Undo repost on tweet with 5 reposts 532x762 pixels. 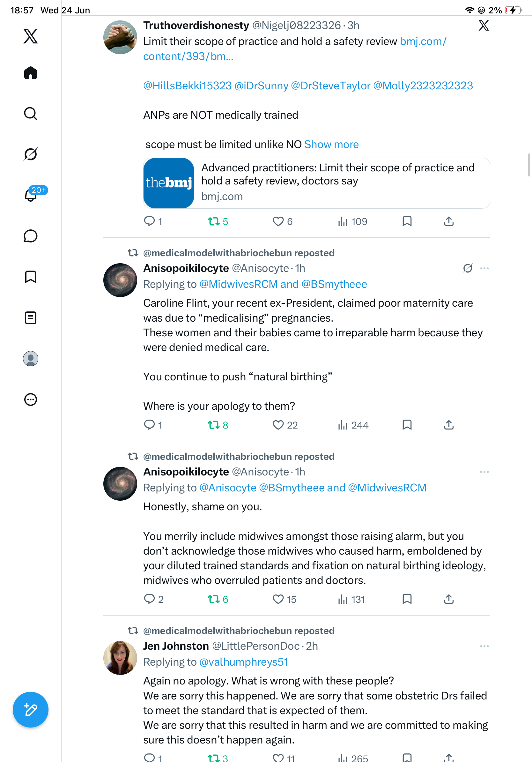(214, 221)
